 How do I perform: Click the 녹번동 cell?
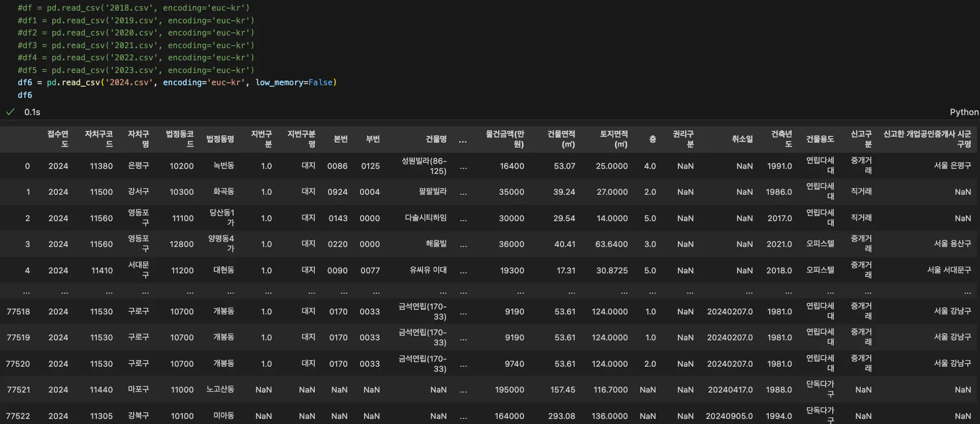click(x=223, y=165)
